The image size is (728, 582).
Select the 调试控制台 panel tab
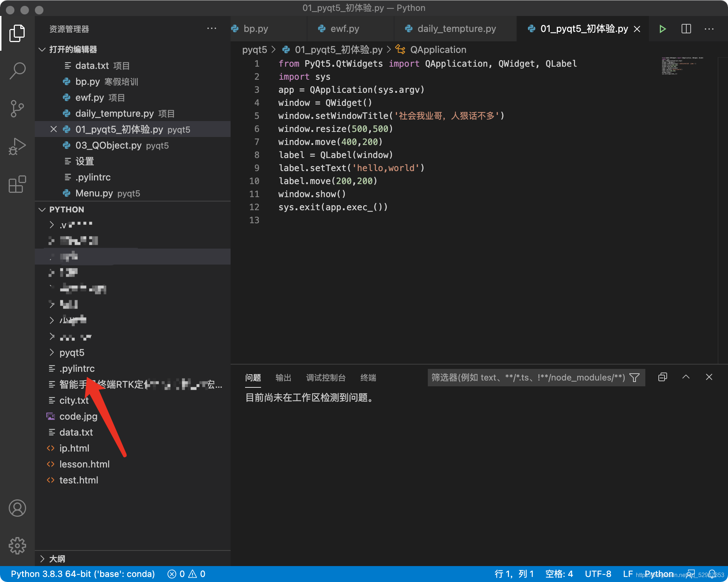[326, 378]
